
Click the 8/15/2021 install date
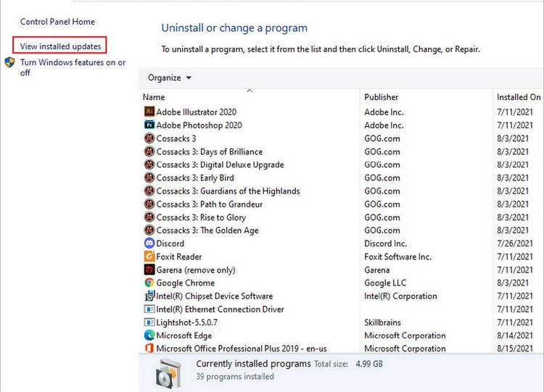pos(514,349)
